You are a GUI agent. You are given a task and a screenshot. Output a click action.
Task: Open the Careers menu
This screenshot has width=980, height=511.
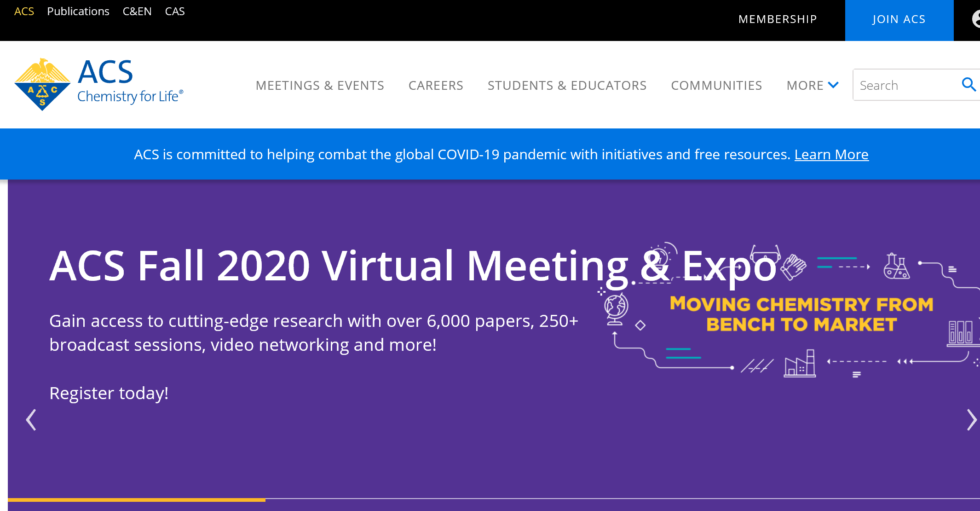436,85
